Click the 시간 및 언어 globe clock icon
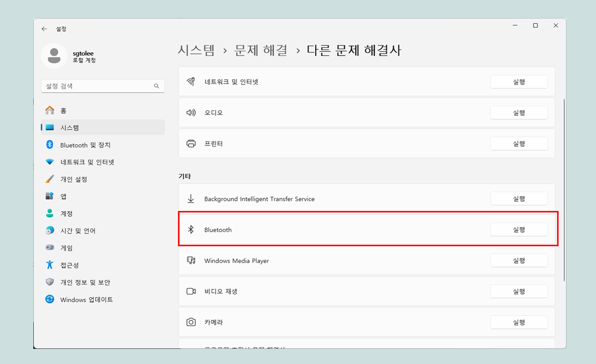 tap(50, 231)
